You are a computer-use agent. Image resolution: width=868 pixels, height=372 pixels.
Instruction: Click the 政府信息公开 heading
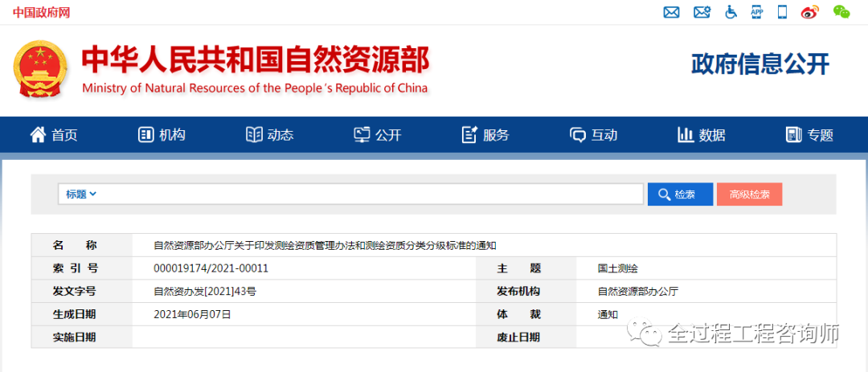pyautogui.click(x=760, y=64)
